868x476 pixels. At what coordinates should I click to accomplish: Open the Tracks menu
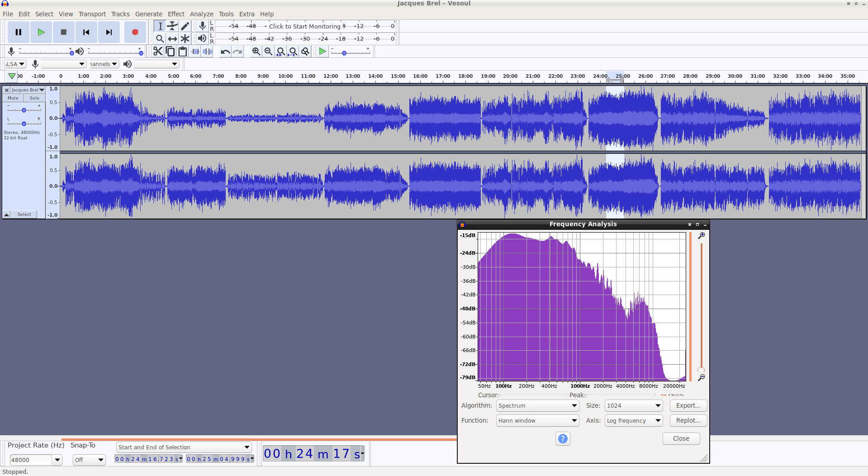pyautogui.click(x=120, y=14)
